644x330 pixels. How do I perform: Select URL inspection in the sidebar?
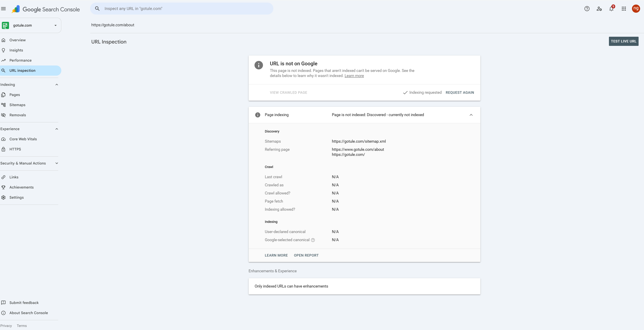pyautogui.click(x=30, y=70)
